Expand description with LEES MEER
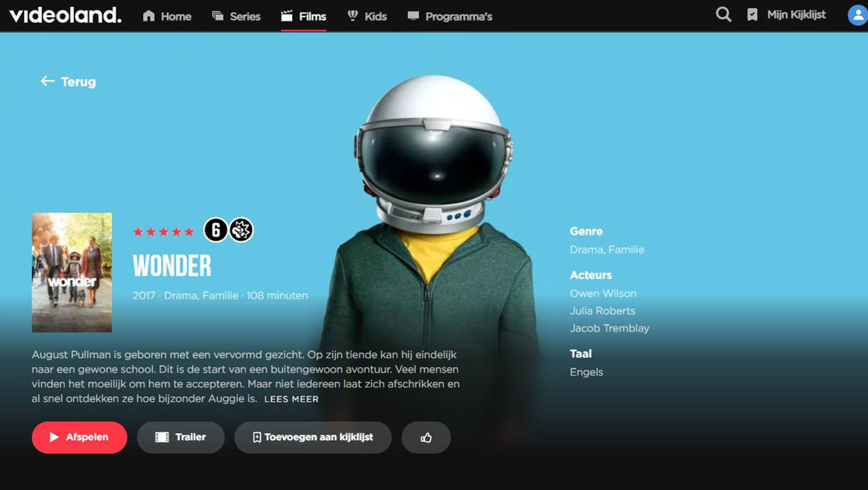This screenshot has width=868, height=490. pyautogui.click(x=291, y=399)
